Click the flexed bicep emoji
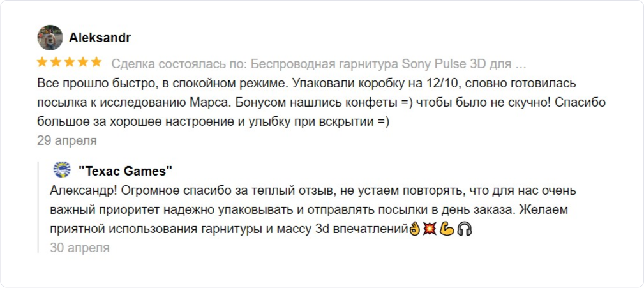The height and width of the screenshot is (288, 644). pyautogui.click(x=447, y=229)
